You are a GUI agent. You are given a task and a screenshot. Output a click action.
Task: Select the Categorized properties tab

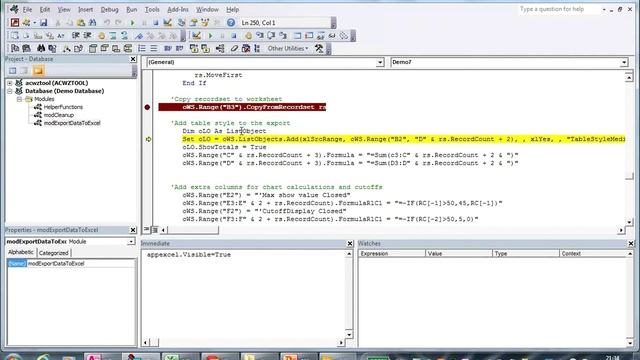53,253
